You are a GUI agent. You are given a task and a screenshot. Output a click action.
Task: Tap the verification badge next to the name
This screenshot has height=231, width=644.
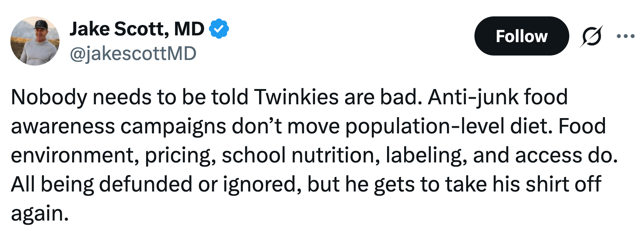(x=219, y=27)
